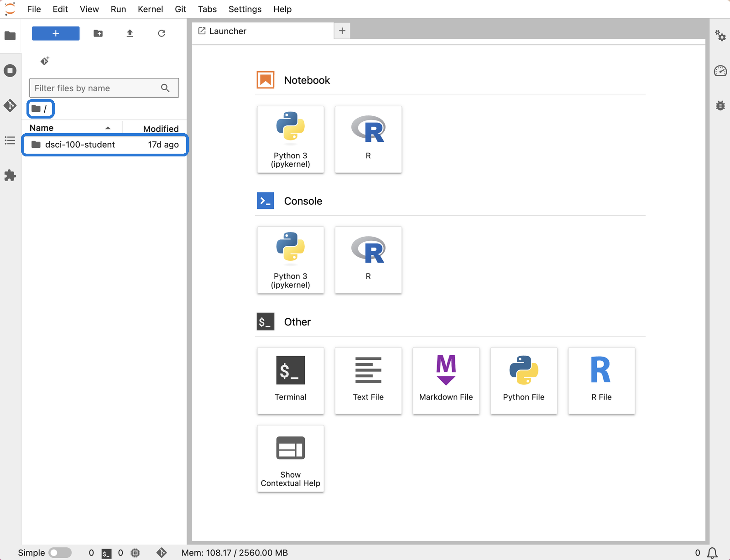This screenshot has height=560, width=730.
Task: Sort files by Name column arrow
Action: point(108,128)
